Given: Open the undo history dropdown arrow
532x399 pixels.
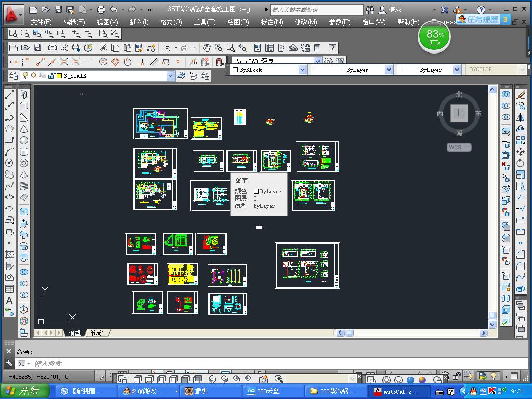Looking at the screenshot, I should pyautogui.click(x=176, y=47).
